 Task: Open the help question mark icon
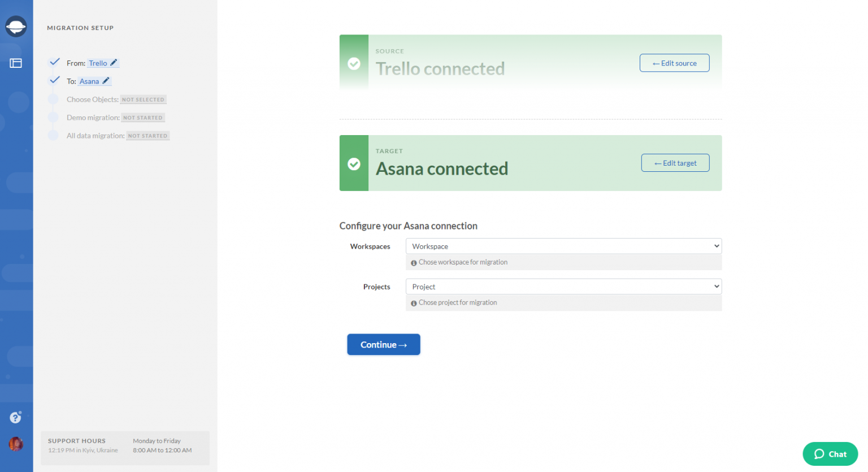pos(15,418)
